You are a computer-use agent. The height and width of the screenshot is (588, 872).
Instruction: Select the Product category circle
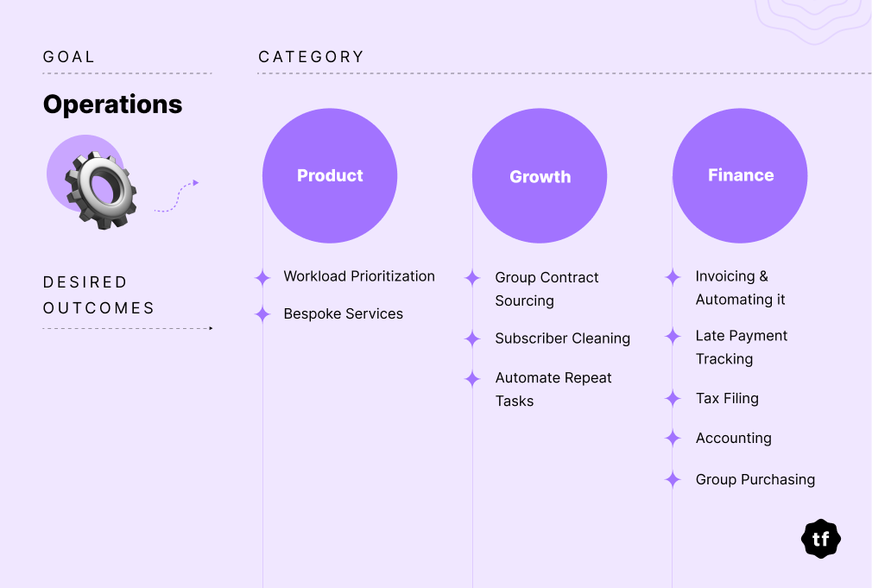click(330, 176)
